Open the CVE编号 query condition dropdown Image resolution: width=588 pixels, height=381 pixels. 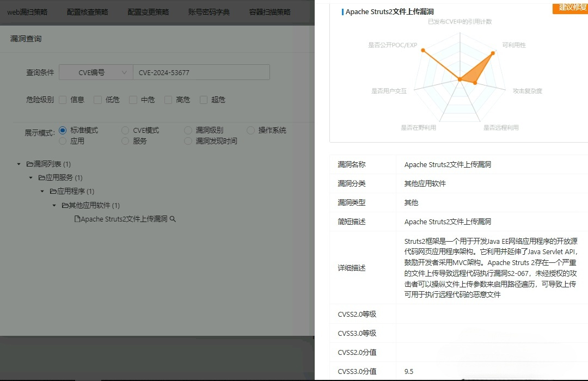tap(95, 72)
